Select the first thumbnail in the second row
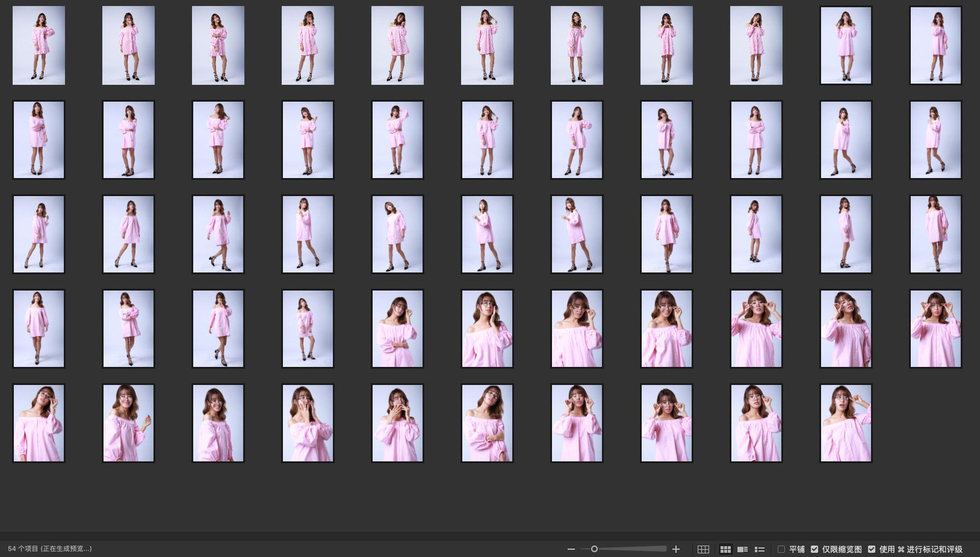The width and height of the screenshot is (980, 557). [x=39, y=140]
